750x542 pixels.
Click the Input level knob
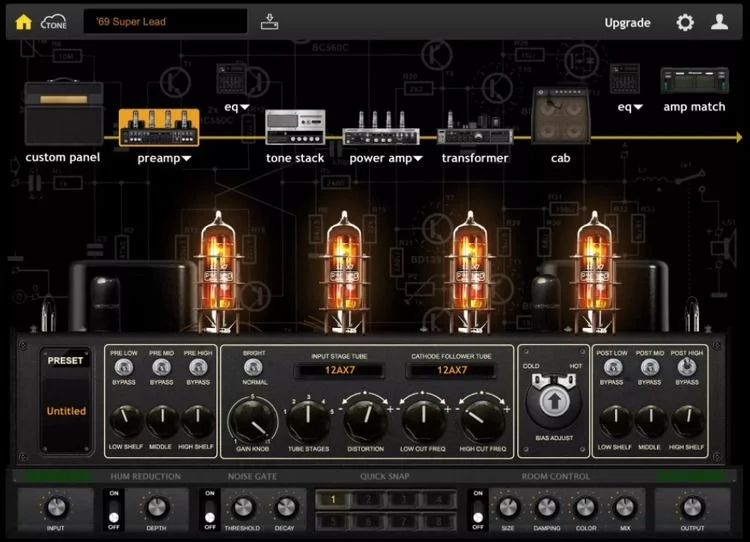point(56,507)
